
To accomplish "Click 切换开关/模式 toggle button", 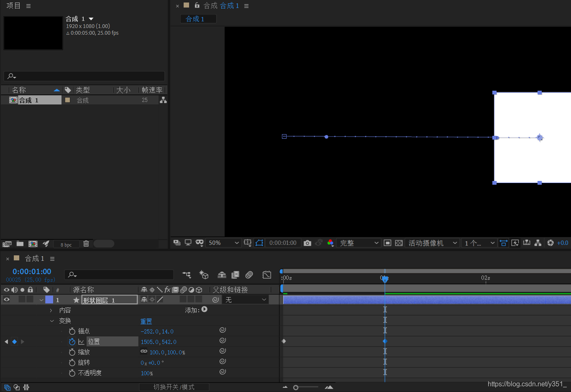I will coord(174,387).
